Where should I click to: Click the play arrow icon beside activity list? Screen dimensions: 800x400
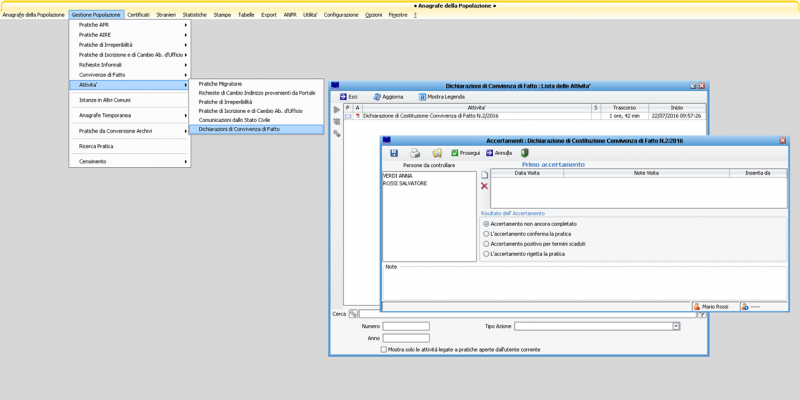tap(337, 110)
